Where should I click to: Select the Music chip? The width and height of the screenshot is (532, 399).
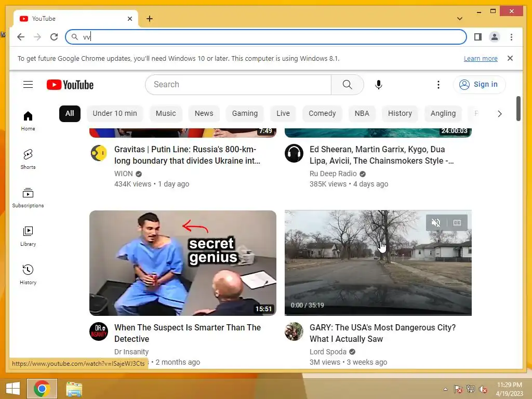pyautogui.click(x=166, y=113)
